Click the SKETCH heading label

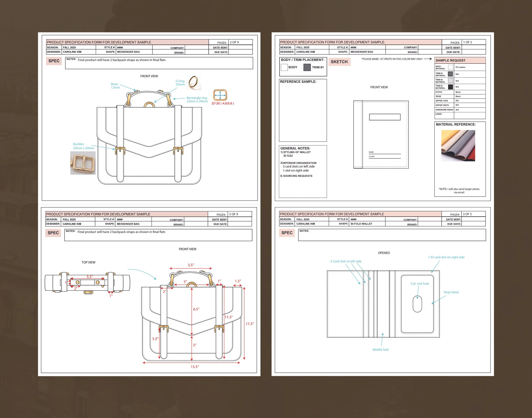[339, 62]
